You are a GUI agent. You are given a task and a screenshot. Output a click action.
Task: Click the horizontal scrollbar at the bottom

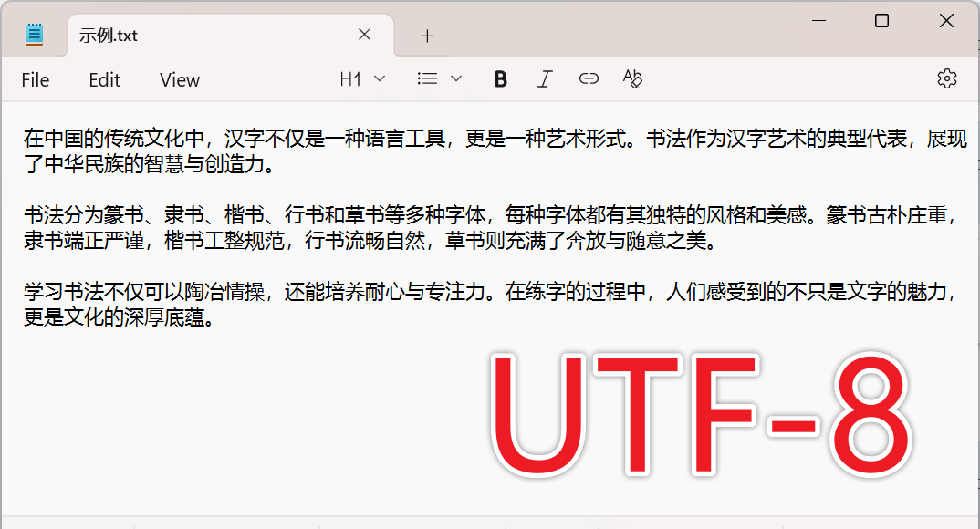[365, 525]
